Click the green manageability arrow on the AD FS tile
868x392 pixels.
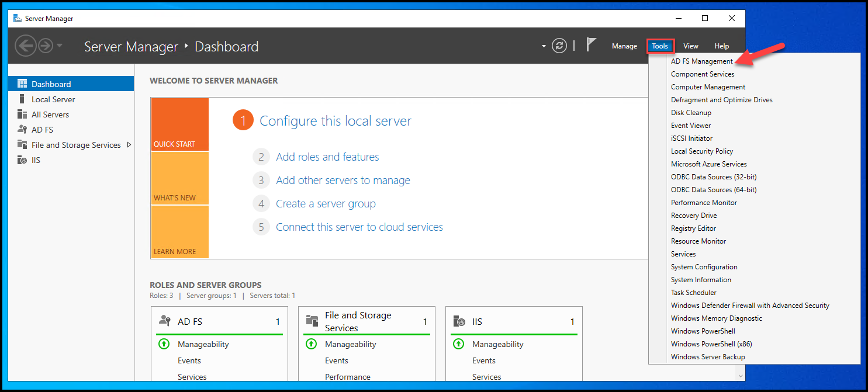164,344
